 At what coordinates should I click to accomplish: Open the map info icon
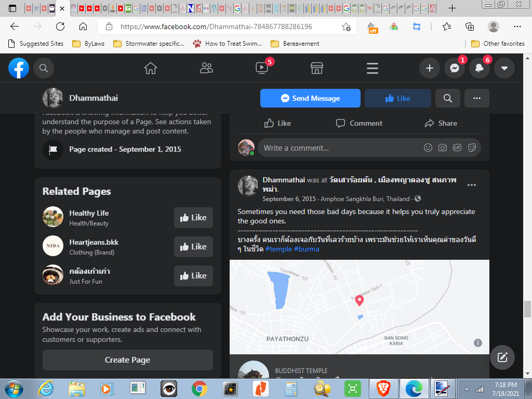tap(478, 343)
